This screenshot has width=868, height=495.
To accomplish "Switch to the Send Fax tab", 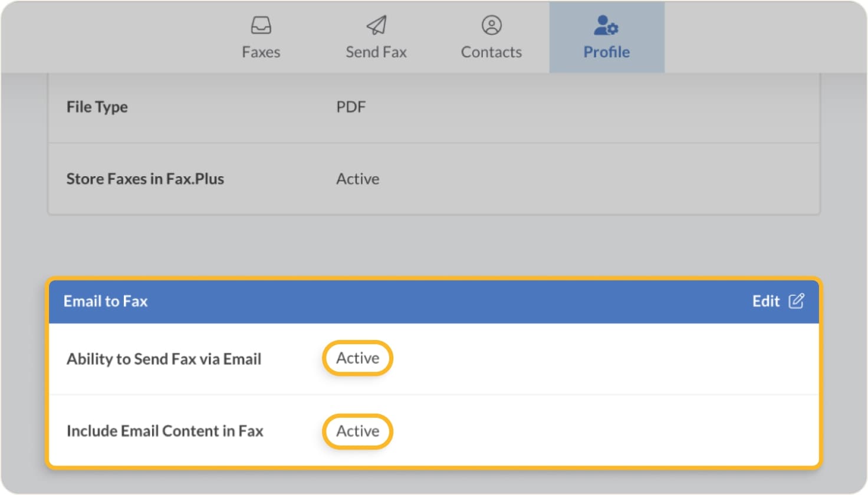I will click(376, 37).
